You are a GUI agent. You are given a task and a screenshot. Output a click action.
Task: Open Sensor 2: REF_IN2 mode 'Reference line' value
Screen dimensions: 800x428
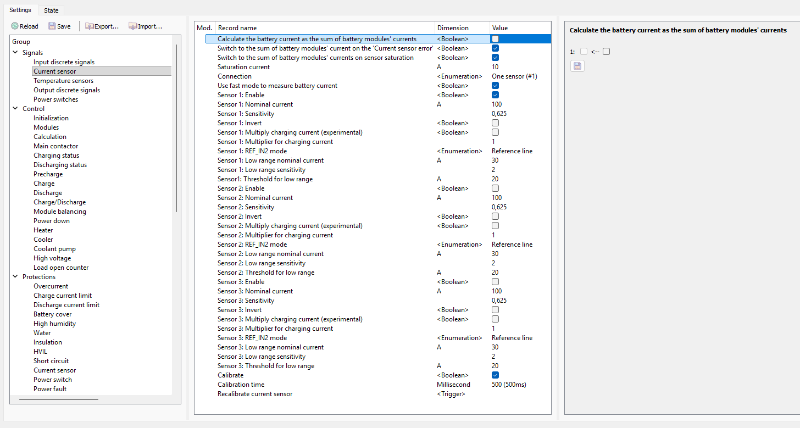[x=511, y=244]
